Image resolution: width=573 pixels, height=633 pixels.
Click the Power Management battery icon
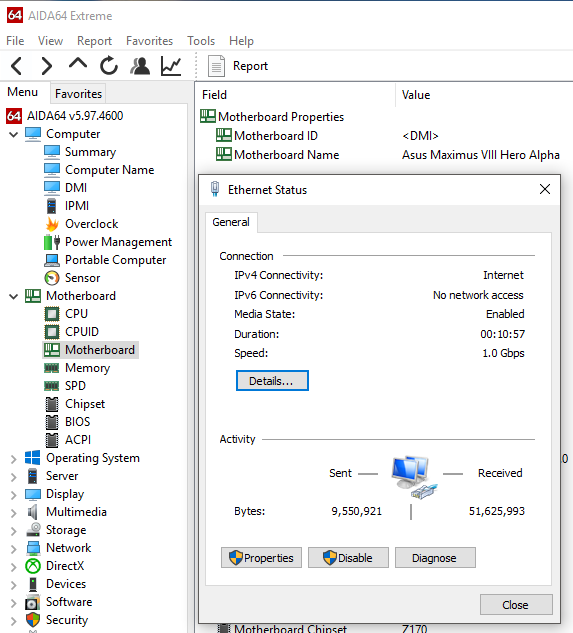pos(52,242)
